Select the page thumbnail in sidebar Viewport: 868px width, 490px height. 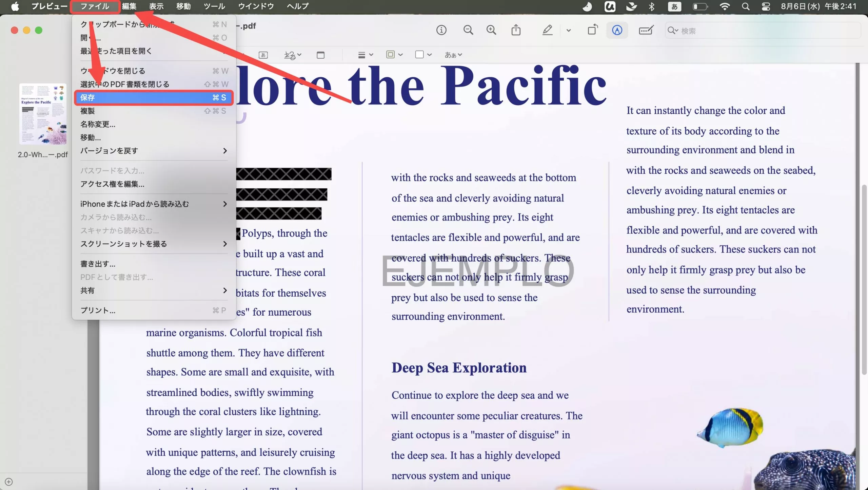(43, 114)
